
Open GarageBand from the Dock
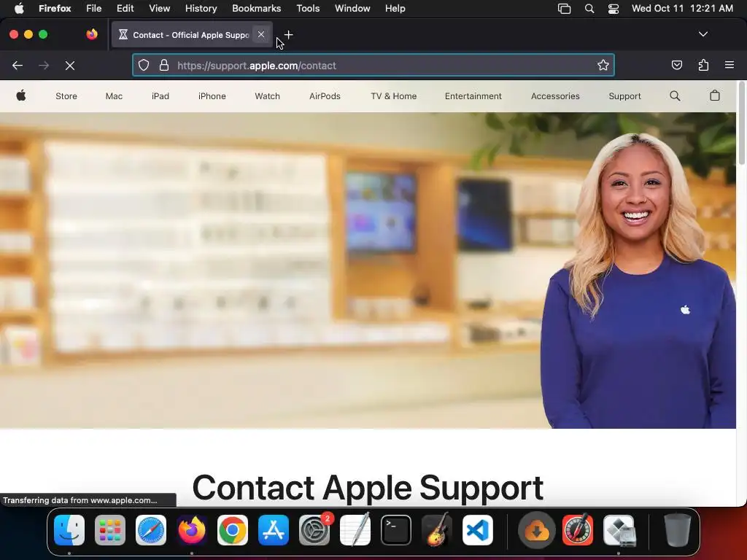click(437, 530)
